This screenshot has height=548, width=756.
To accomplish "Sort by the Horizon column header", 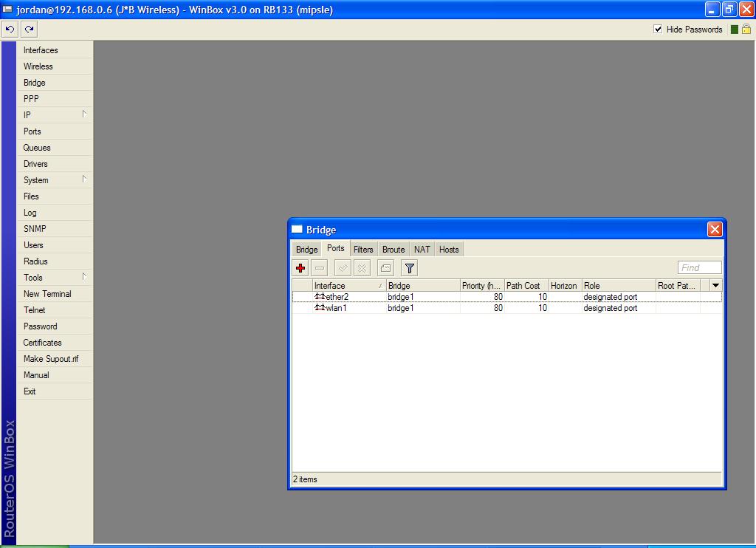I will tap(565, 286).
